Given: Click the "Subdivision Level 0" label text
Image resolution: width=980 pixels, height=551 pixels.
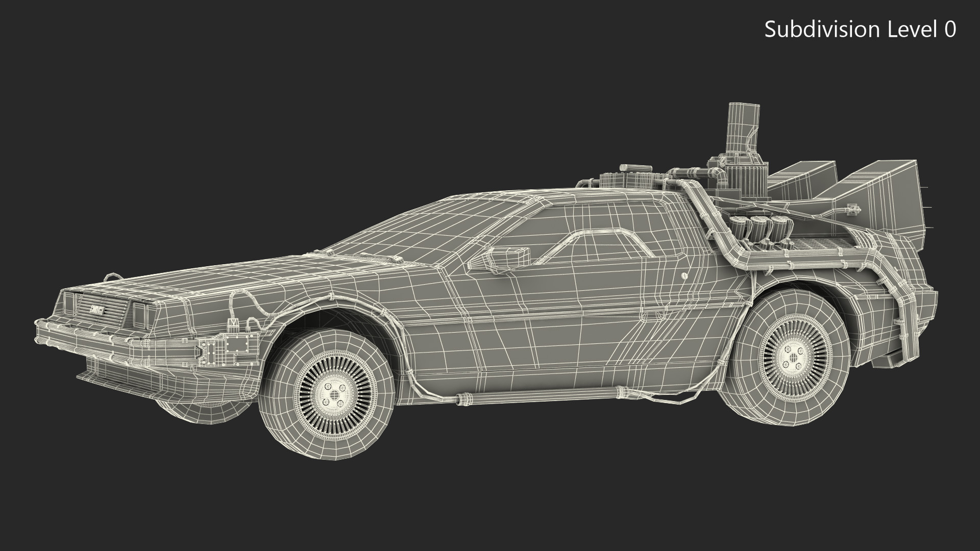Looking at the screenshot, I should point(860,30).
